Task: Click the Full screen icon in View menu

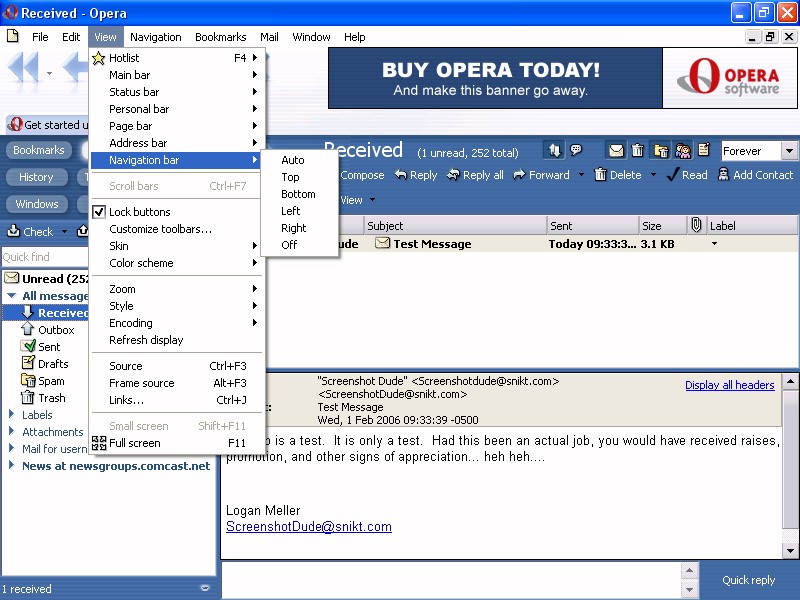Action: (99, 443)
